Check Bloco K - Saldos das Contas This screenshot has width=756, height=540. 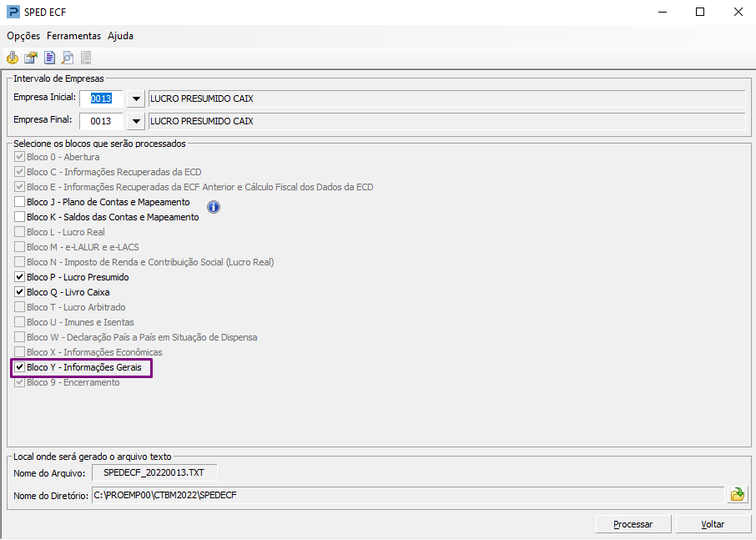point(19,216)
